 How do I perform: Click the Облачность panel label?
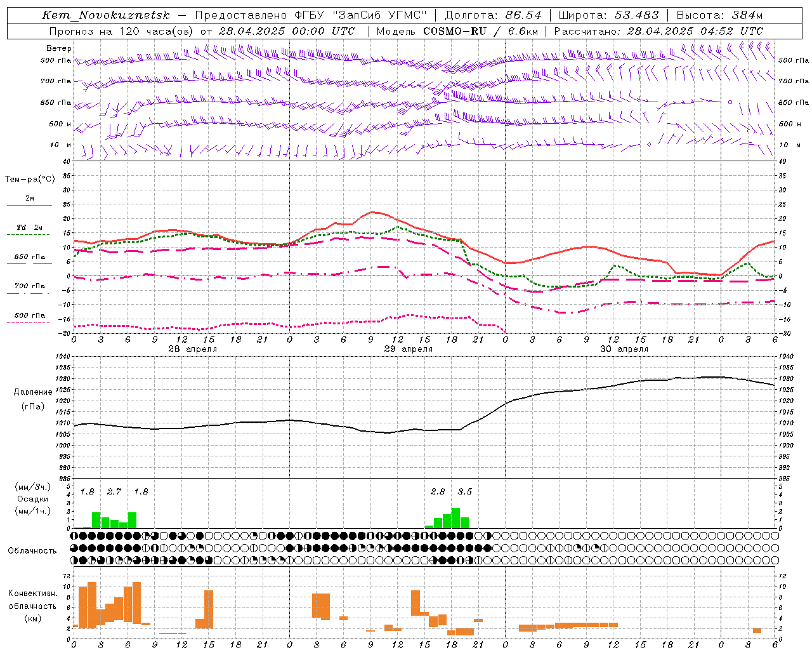coord(32,551)
